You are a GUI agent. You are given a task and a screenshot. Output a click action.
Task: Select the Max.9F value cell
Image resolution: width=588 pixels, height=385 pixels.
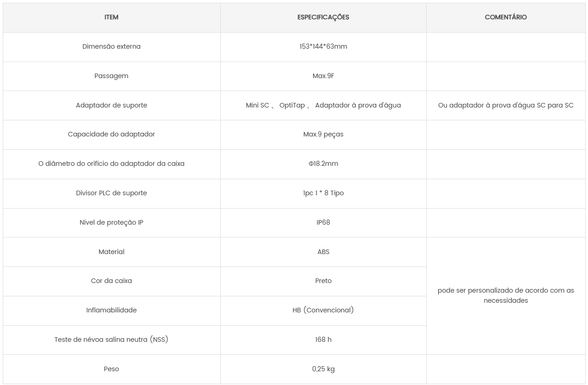click(x=323, y=76)
